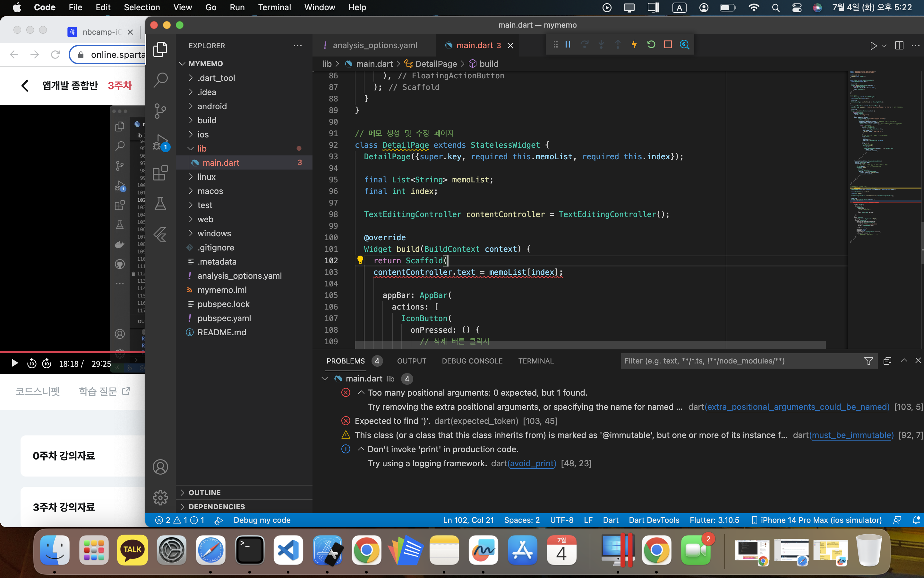
Task: Open Dart DevTools from status bar
Action: (654, 520)
